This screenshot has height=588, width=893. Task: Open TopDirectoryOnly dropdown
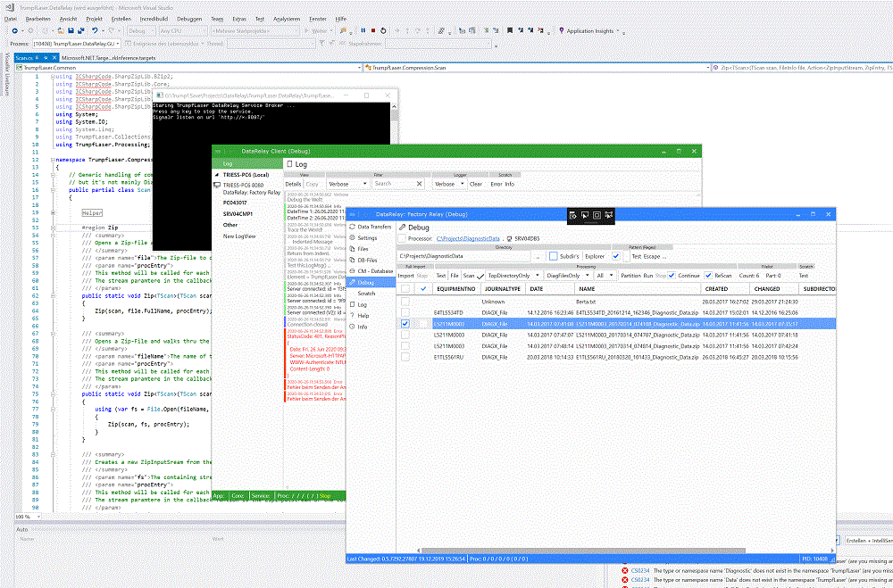pos(513,276)
